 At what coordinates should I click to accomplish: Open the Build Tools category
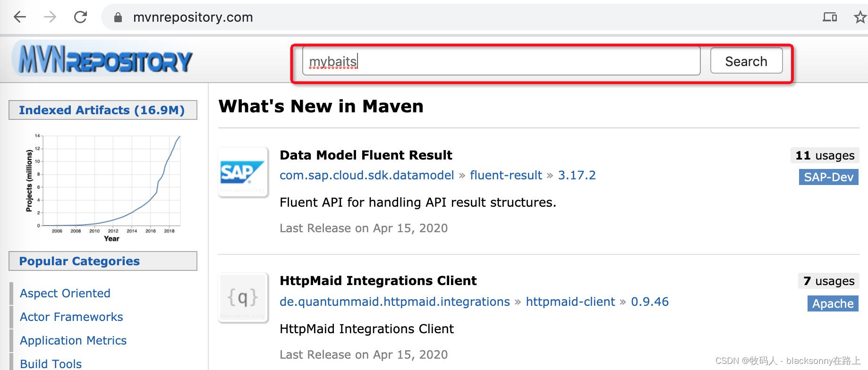pos(51,364)
